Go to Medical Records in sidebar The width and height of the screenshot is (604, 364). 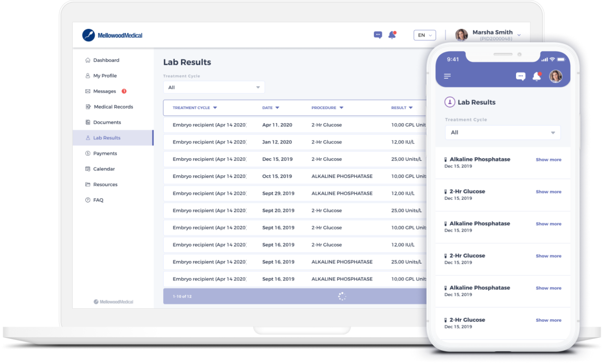click(113, 107)
